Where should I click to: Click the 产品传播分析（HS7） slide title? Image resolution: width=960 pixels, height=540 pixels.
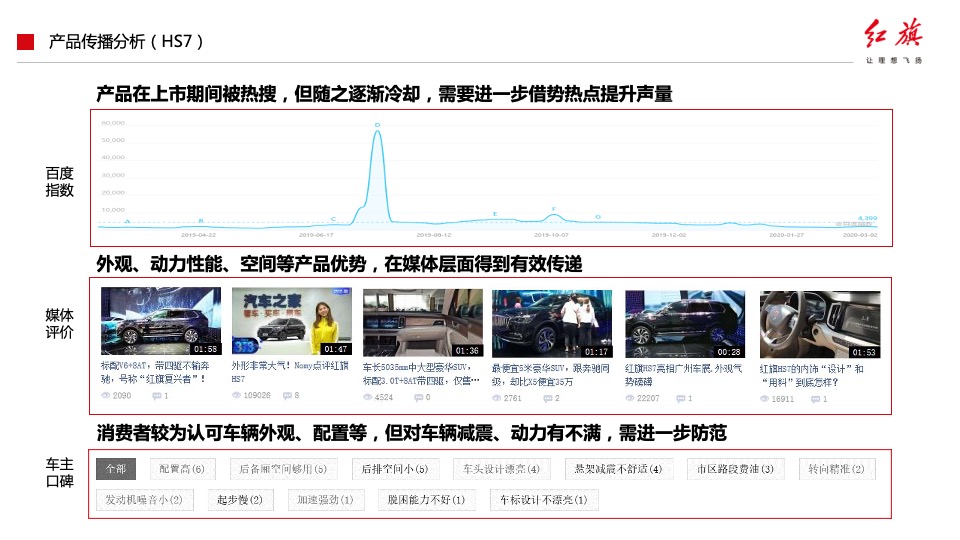tap(126, 42)
